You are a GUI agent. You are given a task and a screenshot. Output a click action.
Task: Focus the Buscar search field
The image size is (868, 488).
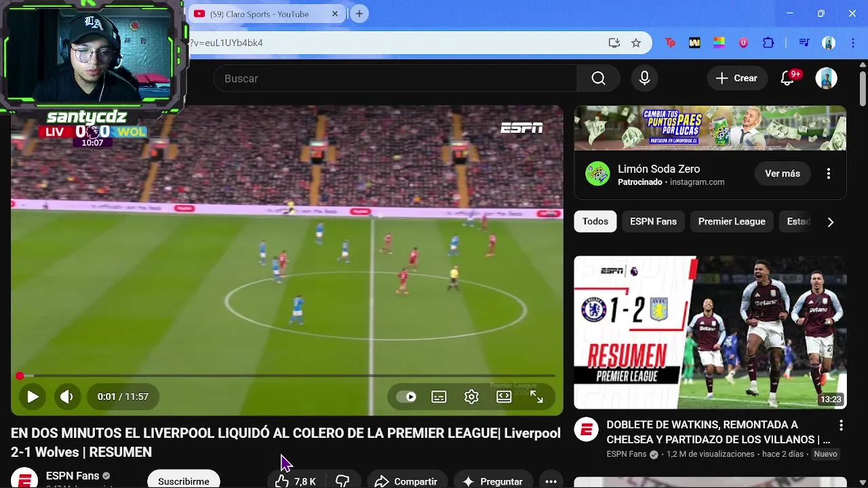(x=395, y=79)
